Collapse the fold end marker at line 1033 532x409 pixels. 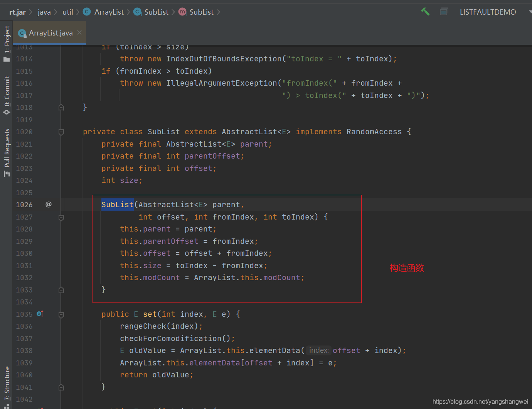click(x=61, y=290)
